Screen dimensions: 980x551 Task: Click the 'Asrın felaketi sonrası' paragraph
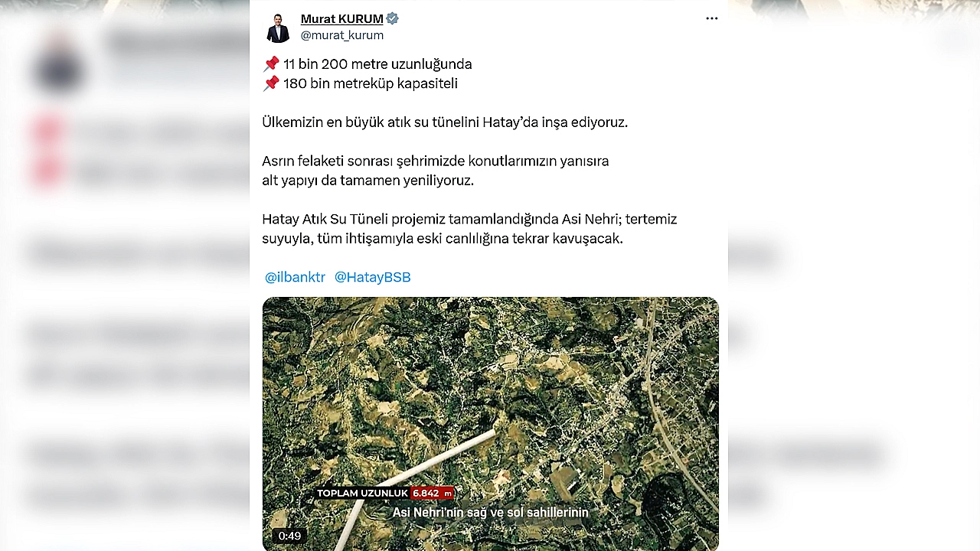click(x=436, y=171)
